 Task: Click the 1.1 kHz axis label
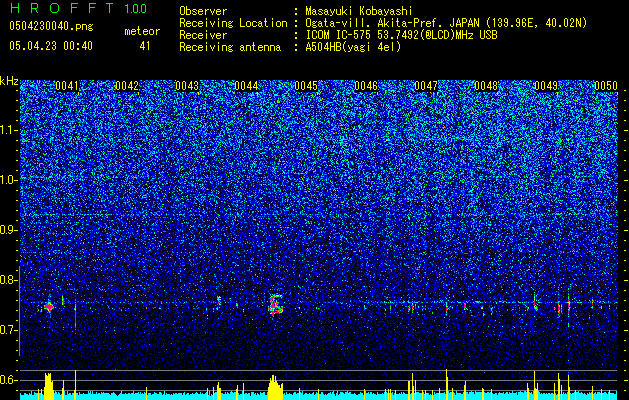pyautogui.click(x=9, y=130)
